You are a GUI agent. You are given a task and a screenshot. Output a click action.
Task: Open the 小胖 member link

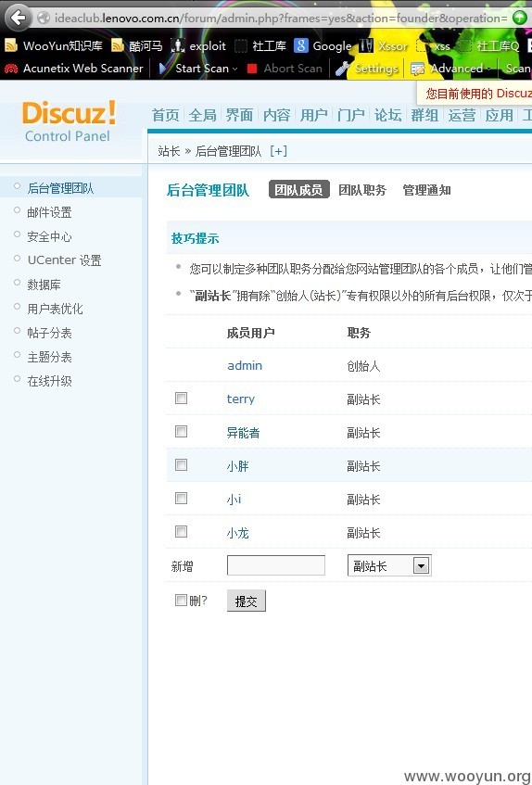[237, 466]
